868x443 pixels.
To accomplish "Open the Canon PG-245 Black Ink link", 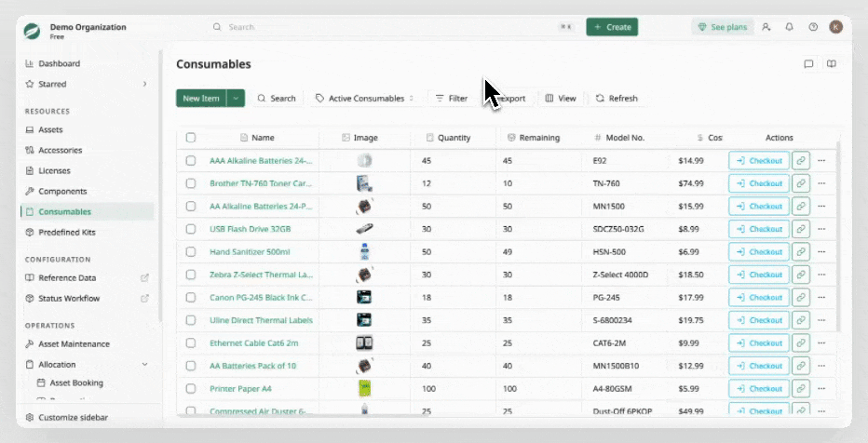I will pos(261,297).
